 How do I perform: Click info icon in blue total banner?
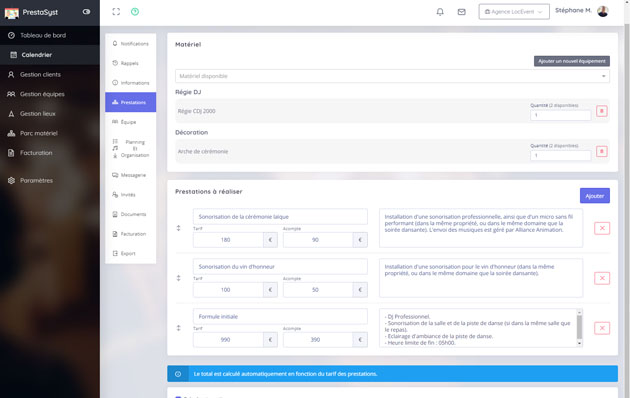coord(178,374)
